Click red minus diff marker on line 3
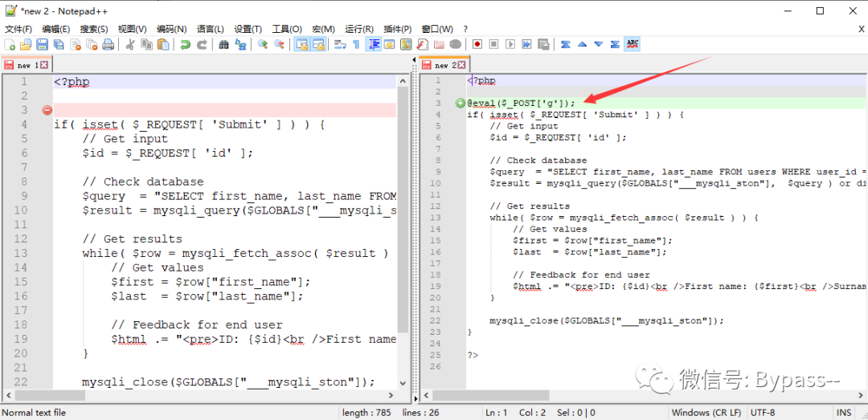Image resolution: width=868 pixels, height=420 pixels. point(47,110)
